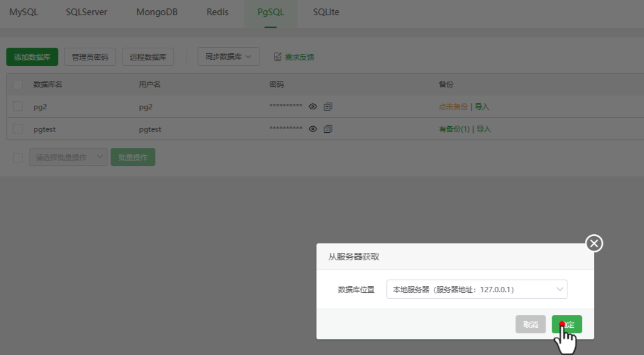
Task: Click the pg2 username cell
Action: pos(146,107)
